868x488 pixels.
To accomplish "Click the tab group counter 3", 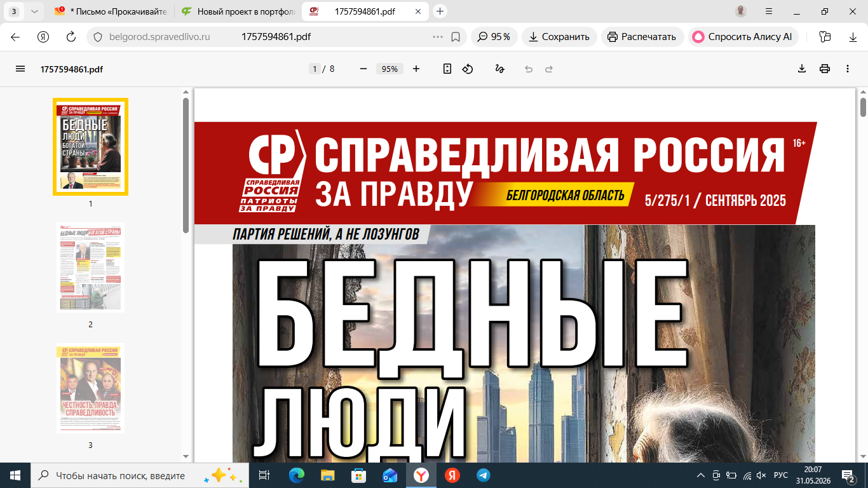I will 14,11.
